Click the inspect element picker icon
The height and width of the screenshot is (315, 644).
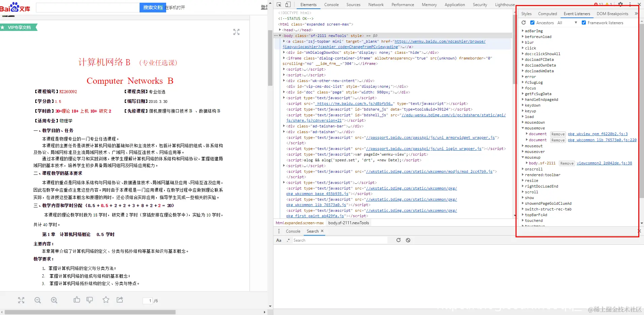pos(279,4)
